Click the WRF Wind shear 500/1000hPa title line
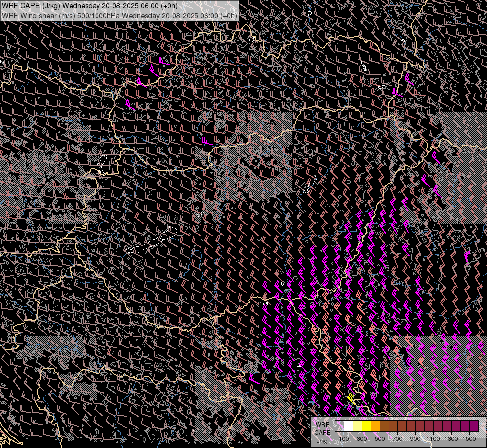Screen dimensions: 487x448 (119, 15)
